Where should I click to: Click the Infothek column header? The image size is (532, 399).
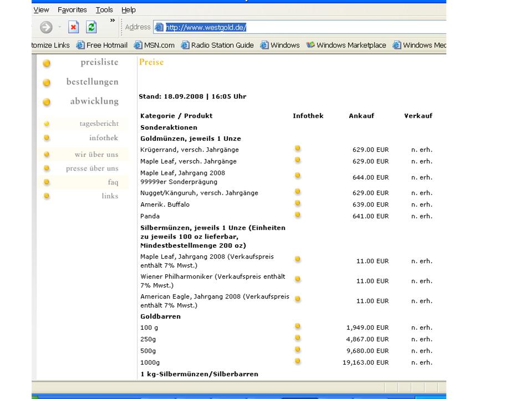308,116
